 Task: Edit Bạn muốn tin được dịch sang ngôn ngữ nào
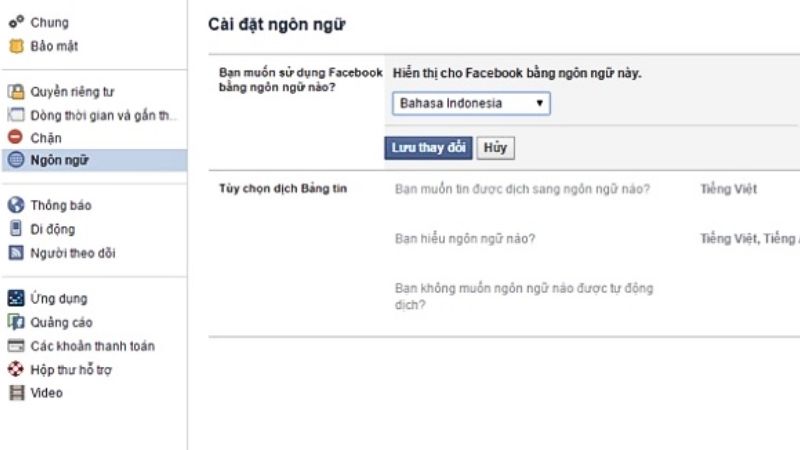[x=522, y=189]
